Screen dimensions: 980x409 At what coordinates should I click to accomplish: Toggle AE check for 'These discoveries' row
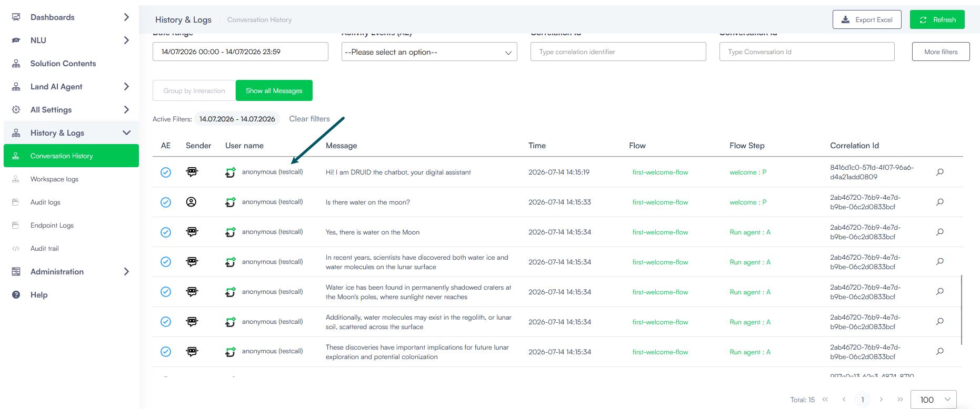click(166, 352)
